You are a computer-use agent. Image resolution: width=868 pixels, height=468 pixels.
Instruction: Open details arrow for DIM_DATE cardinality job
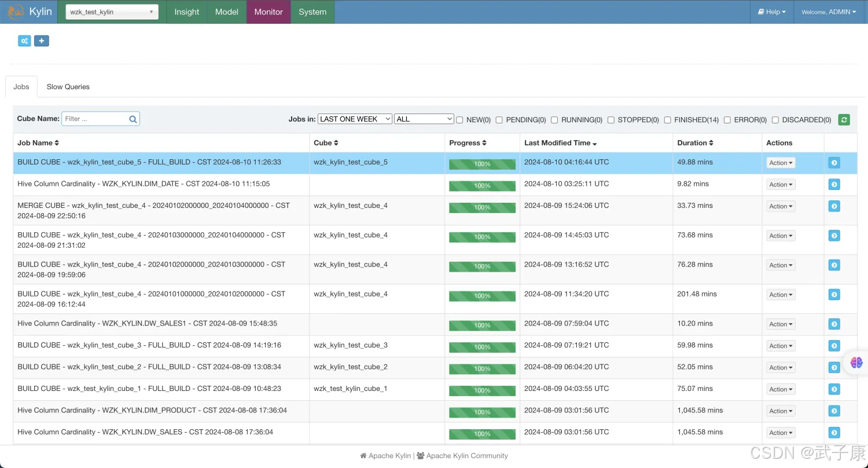click(x=834, y=185)
